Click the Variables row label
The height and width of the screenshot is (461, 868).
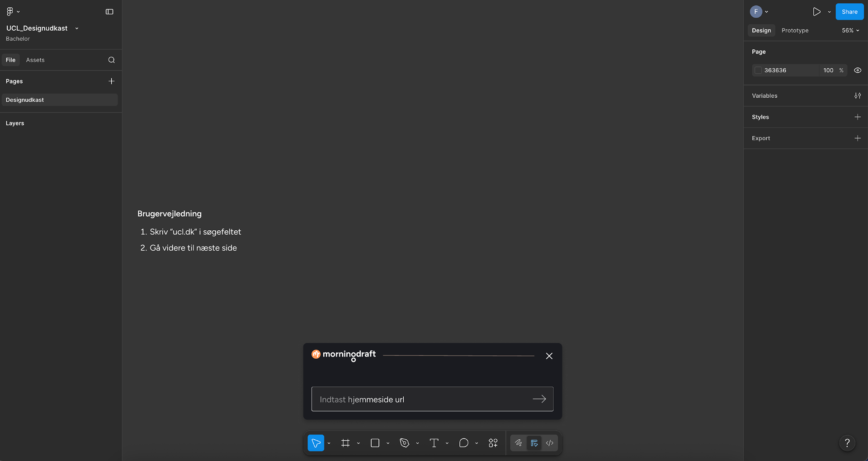pos(764,95)
